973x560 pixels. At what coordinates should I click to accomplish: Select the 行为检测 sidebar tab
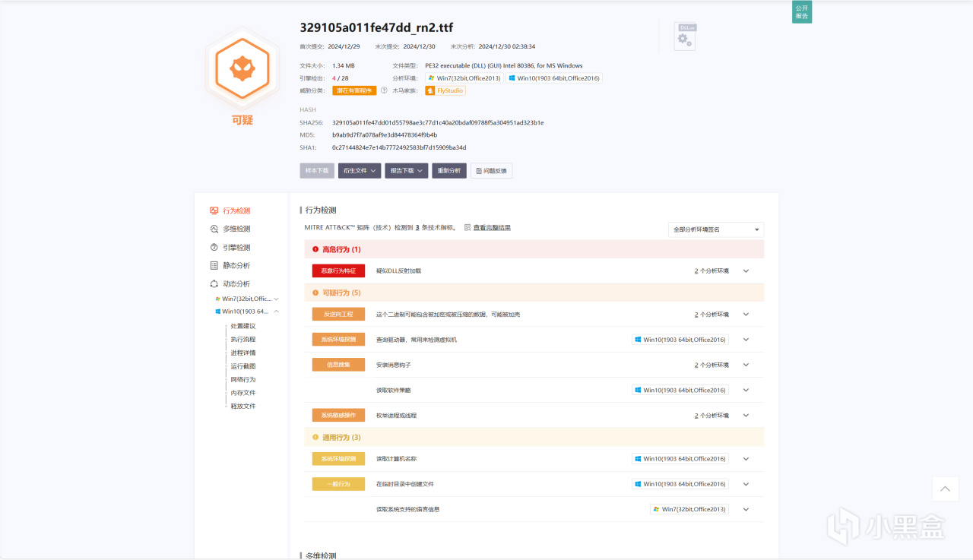click(x=236, y=210)
